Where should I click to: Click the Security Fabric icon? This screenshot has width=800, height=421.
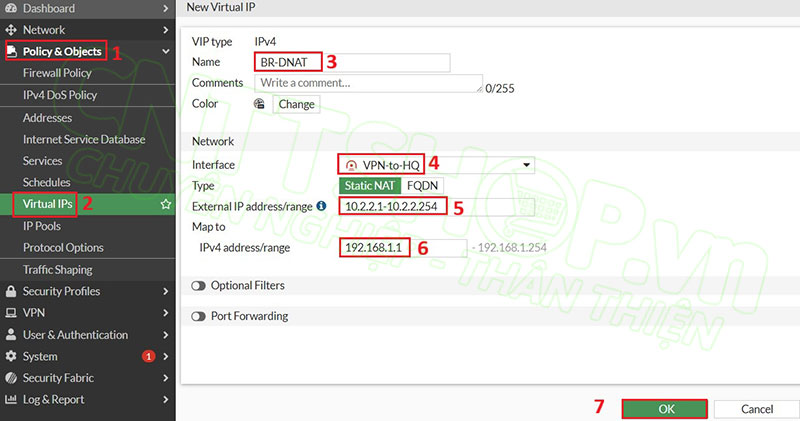tap(11, 378)
